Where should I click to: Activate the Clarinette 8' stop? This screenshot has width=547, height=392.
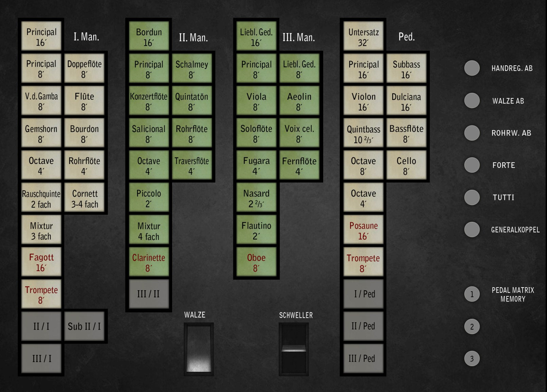[x=149, y=262]
